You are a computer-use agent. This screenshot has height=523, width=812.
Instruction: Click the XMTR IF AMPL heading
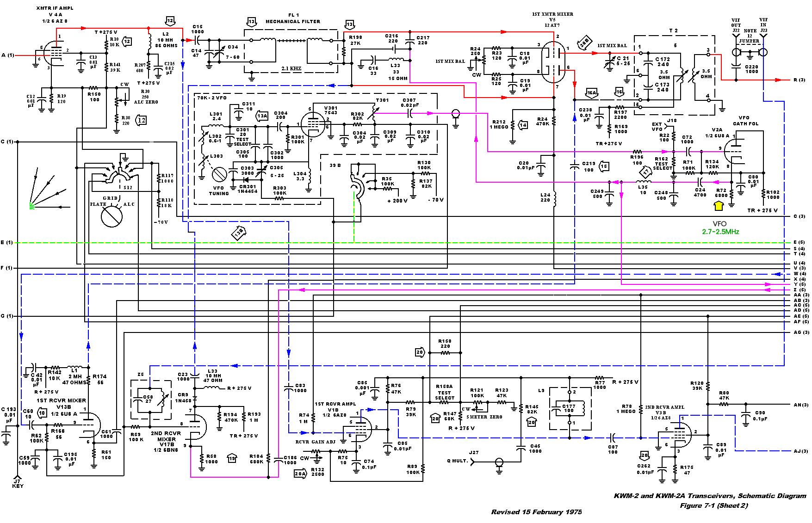tap(55, 8)
